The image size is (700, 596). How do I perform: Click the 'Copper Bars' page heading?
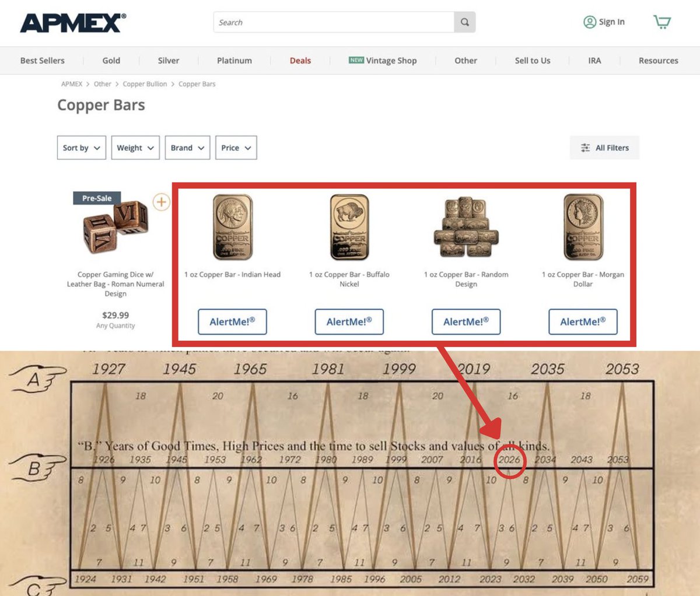101,106
